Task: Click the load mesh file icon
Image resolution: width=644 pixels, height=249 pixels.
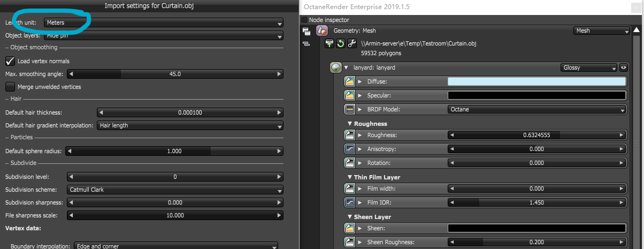Action: coord(330,44)
